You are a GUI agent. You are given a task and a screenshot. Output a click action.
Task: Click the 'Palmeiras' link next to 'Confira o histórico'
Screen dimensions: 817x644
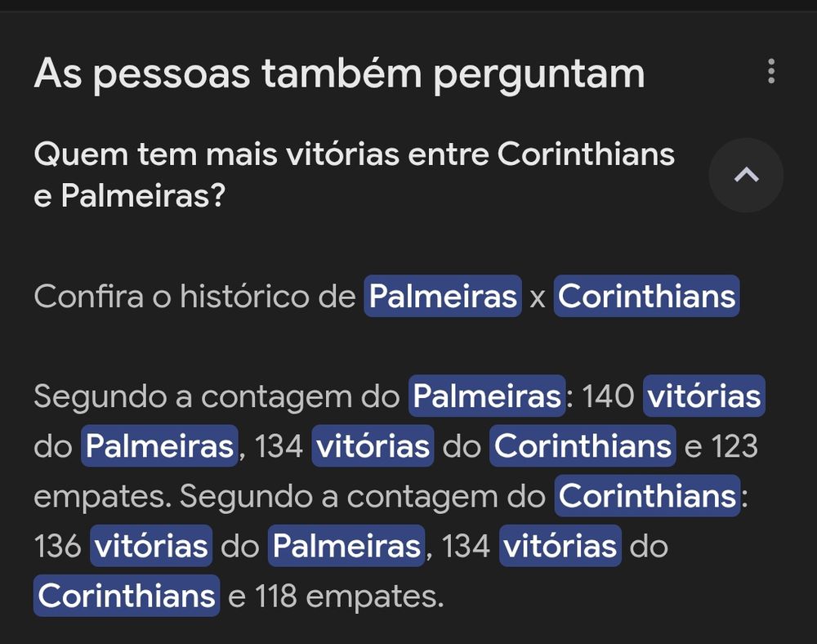(x=441, y=297)
